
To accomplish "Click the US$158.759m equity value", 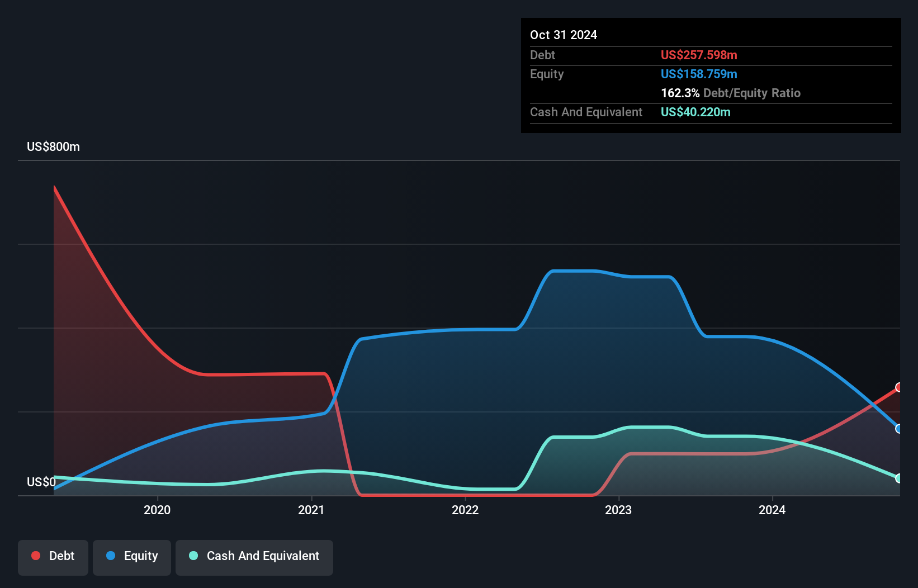I will pyautogui.click(x=699, y=74).
